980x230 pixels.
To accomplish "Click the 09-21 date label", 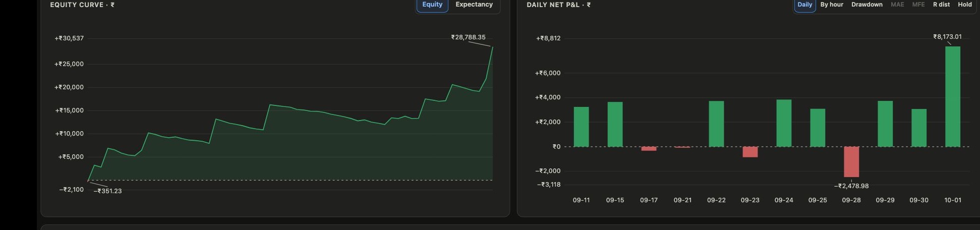I will click(682, 200).
